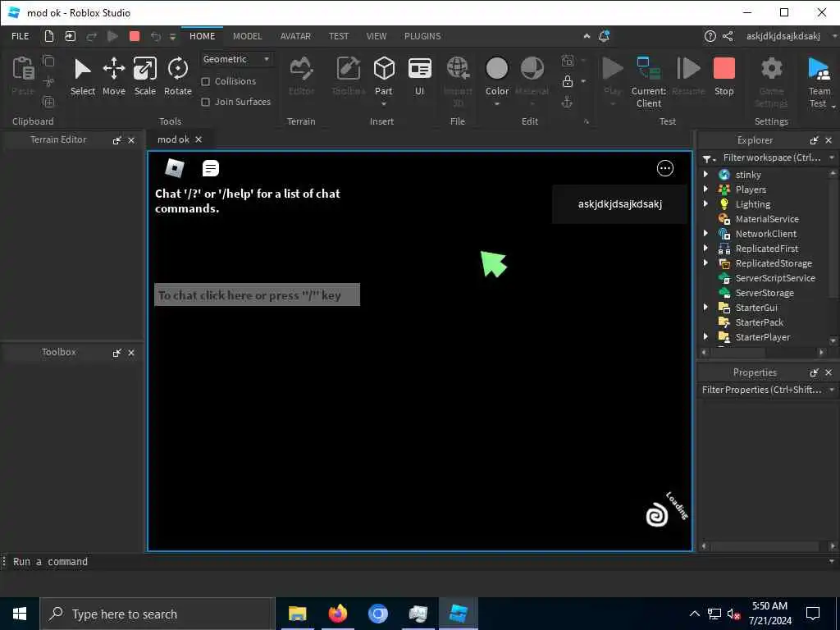Select the Select tool
The width and height of the screenshot is (840, 630).
point(83,76)
